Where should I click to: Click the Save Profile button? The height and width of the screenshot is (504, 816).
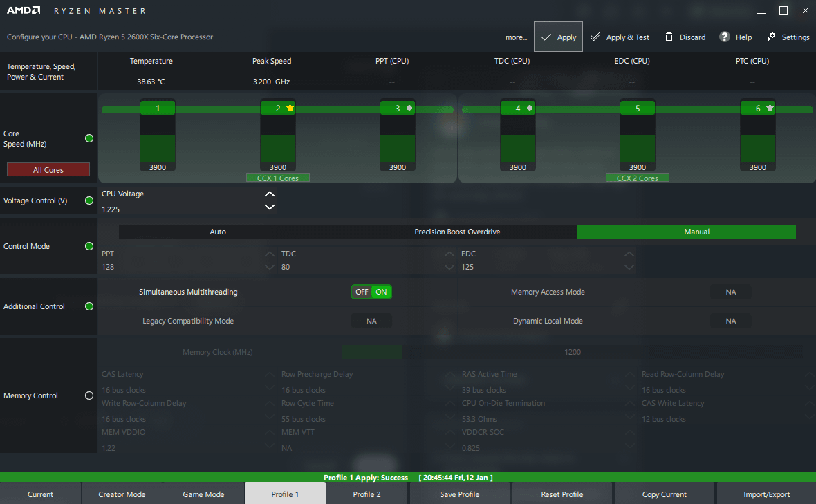[x=460, y=494]
